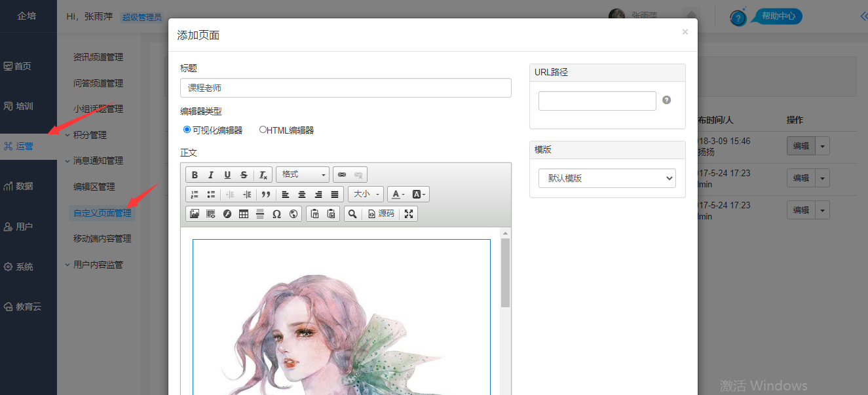Switch to the HTML编辑器 radio option
868x395 pixels.
pos(263,130)
